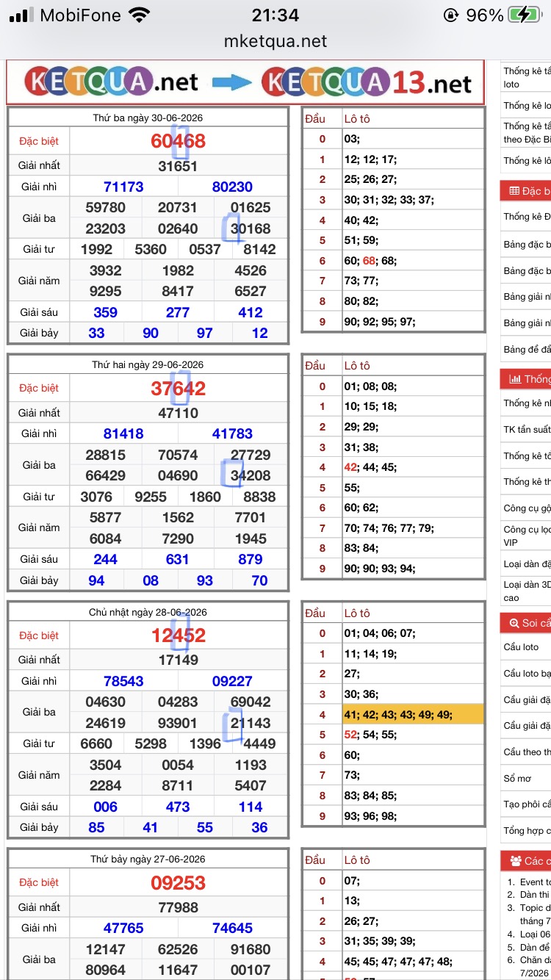This screenshot has width=551, height=980.
Task: Open the 'Bảng đề đầ' sidebar link
Action: (527, 350)
